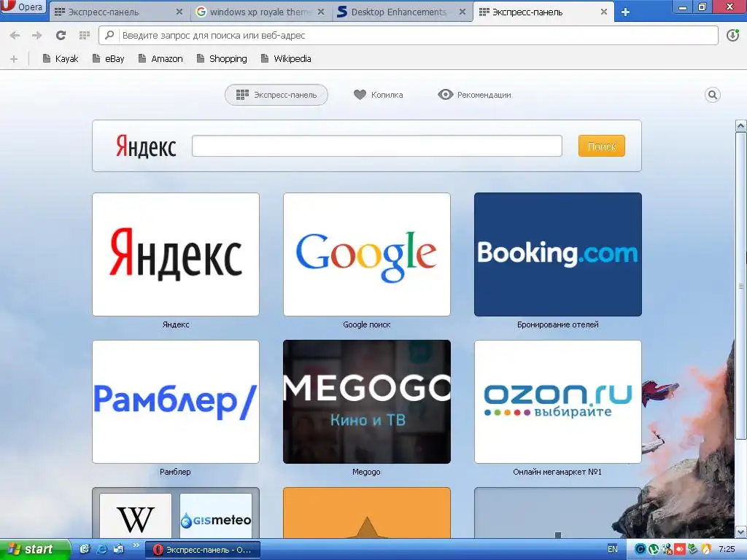The image size is (747, 560).
Task: Open a new tab with the plus button
Action: 625,12
